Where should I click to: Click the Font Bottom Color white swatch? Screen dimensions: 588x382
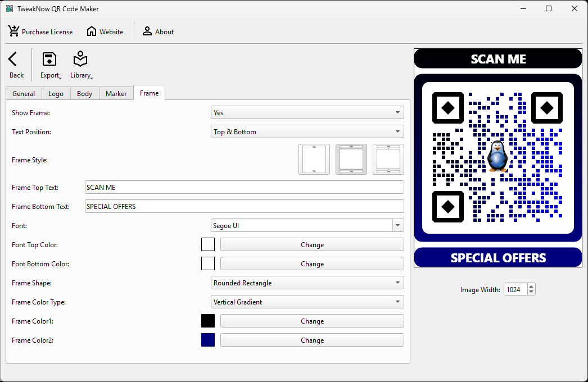208,263
